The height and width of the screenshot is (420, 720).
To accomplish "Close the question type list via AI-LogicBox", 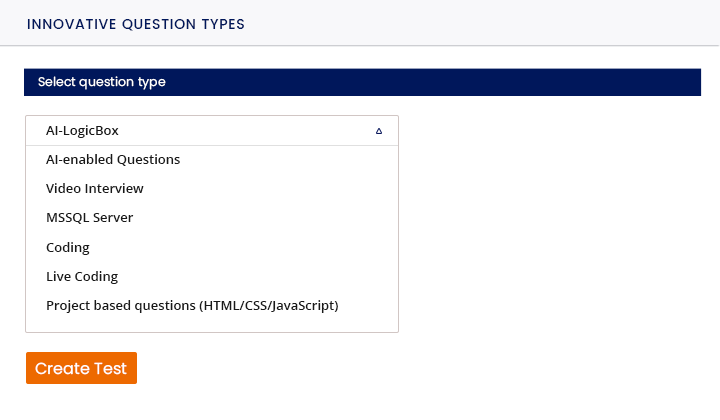I will coord(212,131).
